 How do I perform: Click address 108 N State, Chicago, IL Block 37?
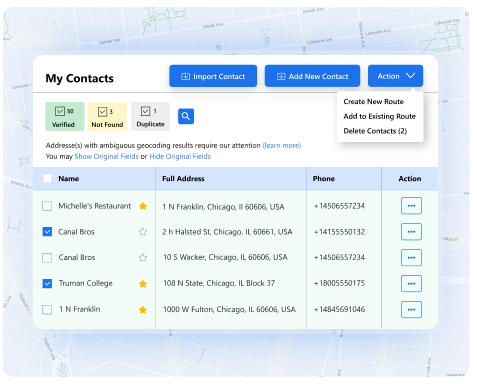point(219,283)
